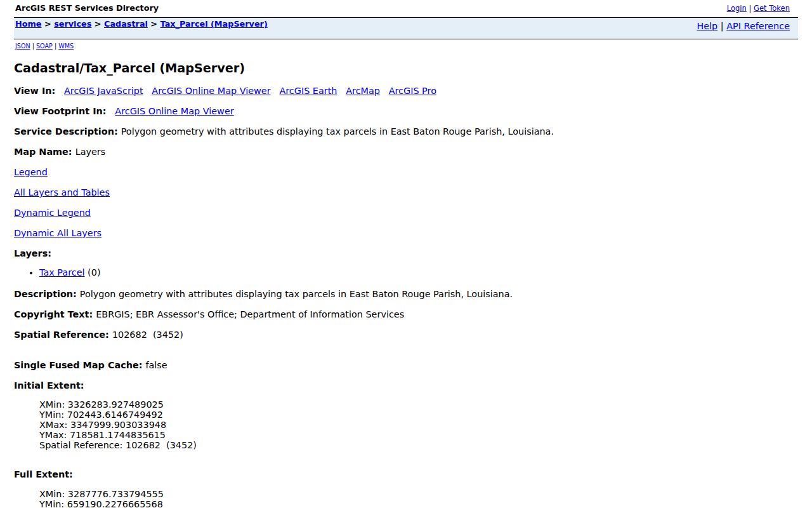Click the Full Extent heading
Image resolution: width=812 pixels, height=508 pixels.
[43, 474]
